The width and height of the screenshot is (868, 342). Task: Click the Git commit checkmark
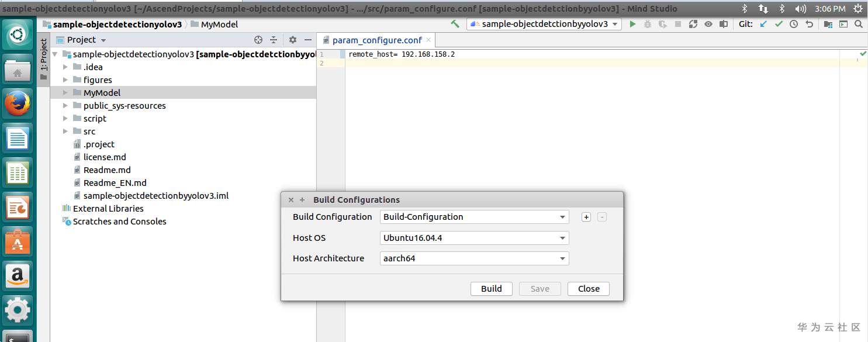coord(779,24)
